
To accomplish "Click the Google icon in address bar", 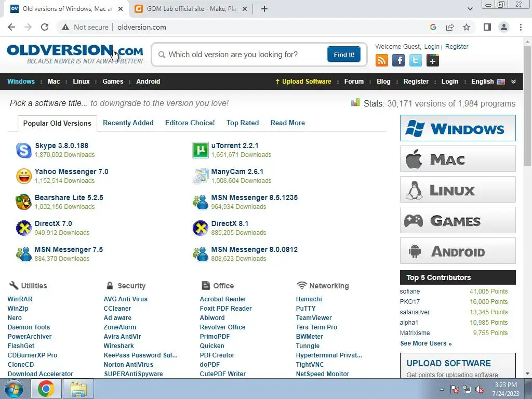I will click(433, 27).
